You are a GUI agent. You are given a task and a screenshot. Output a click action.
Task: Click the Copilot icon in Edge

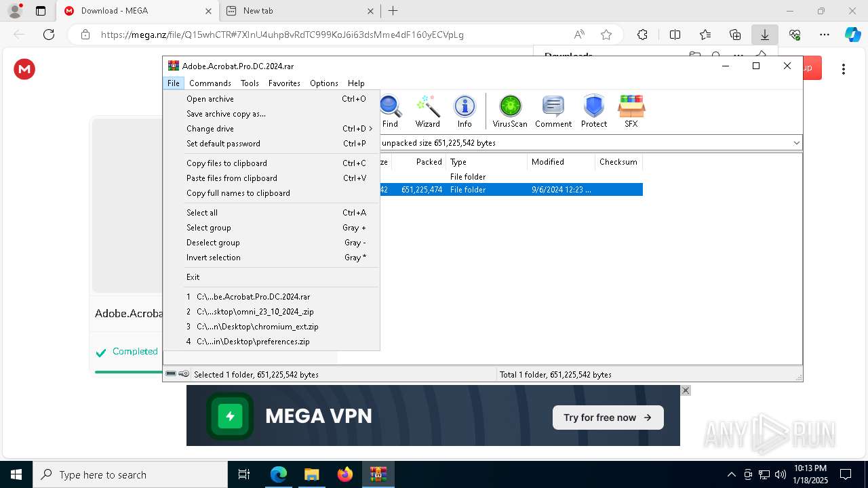tap(852, 35)
